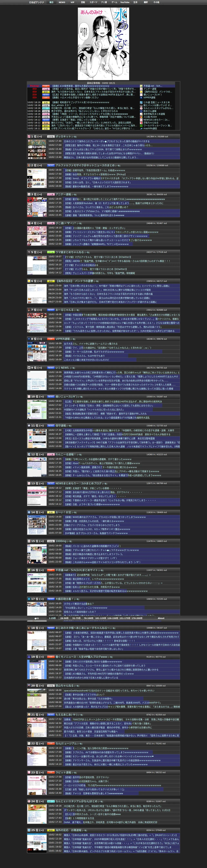Click the favicon beside rank 19位 働くモノニュース
The width and height of the screenshot is (207, 868).
pos(29,657)
